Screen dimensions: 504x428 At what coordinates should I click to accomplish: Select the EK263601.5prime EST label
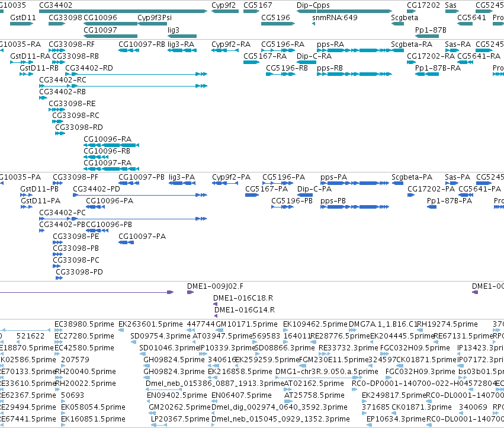point(150,324)
